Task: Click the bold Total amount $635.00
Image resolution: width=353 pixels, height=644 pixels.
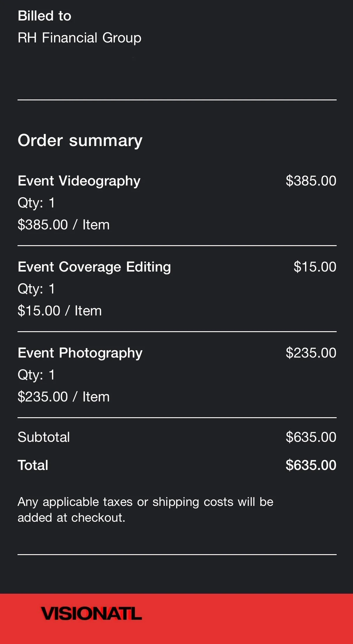Action: pos(311,465)
